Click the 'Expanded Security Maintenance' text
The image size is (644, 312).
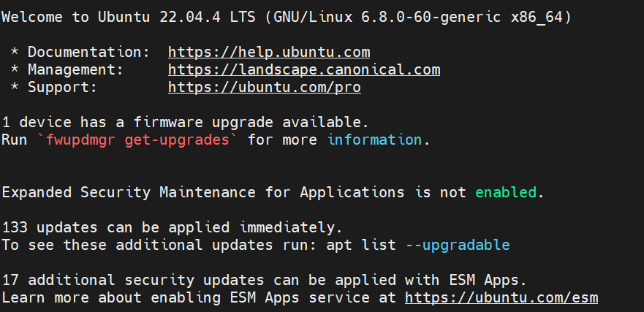tap(129, 193)
